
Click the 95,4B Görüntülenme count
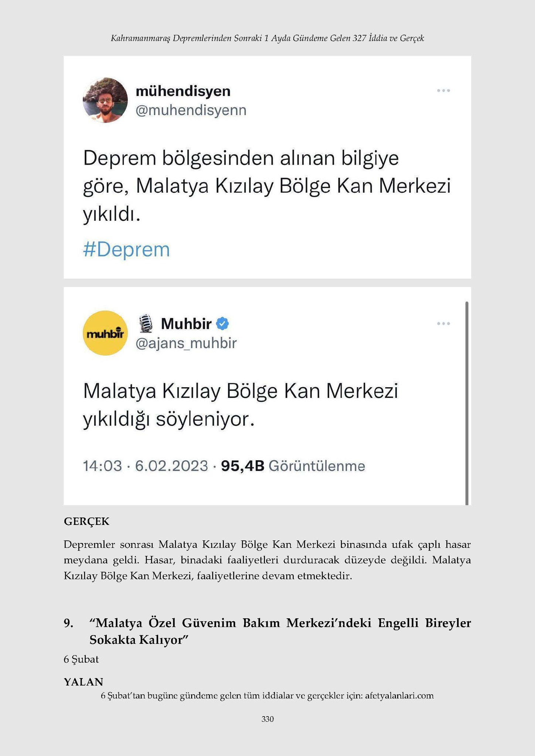coord(293,466)
